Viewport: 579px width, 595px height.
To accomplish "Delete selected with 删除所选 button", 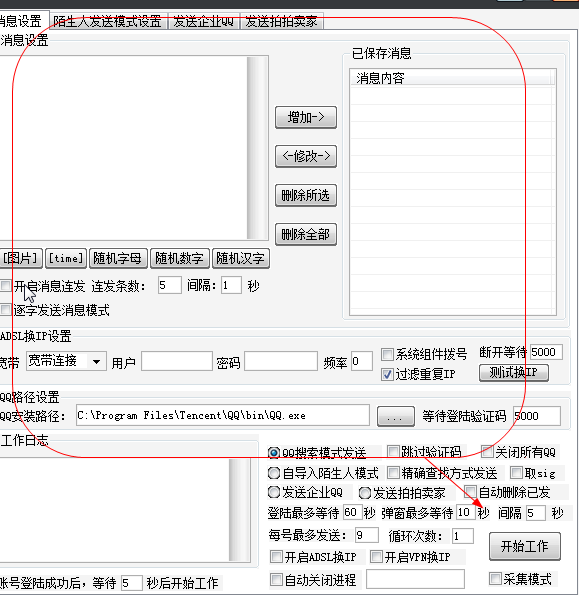I will pyautogui.click(x=306, y=195).
